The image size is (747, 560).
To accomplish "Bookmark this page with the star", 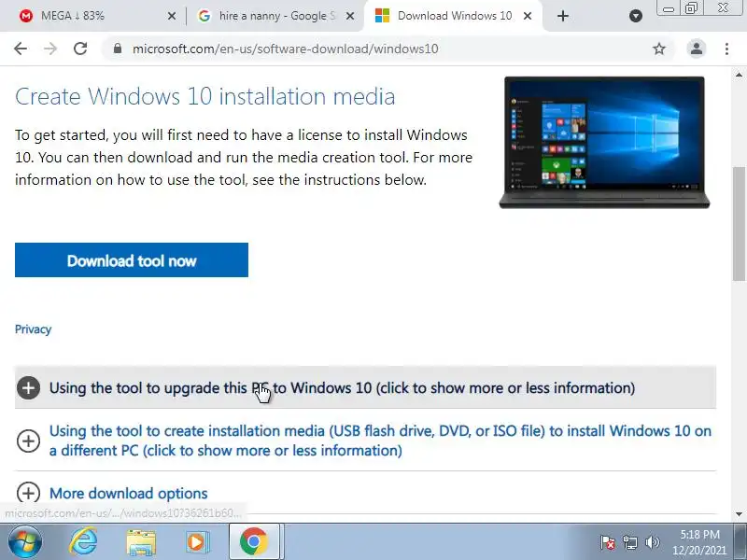I will click(x=659, y=49).
